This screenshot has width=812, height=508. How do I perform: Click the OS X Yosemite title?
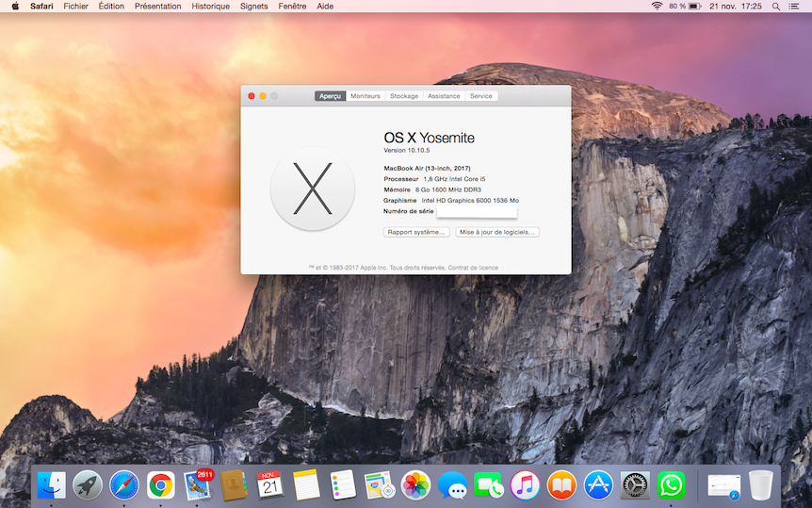(429, 138)
